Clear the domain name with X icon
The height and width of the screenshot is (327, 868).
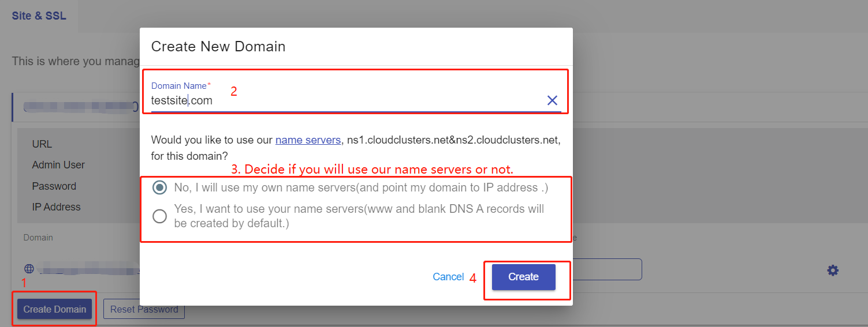pyautogui.click(x=552, y=100)
